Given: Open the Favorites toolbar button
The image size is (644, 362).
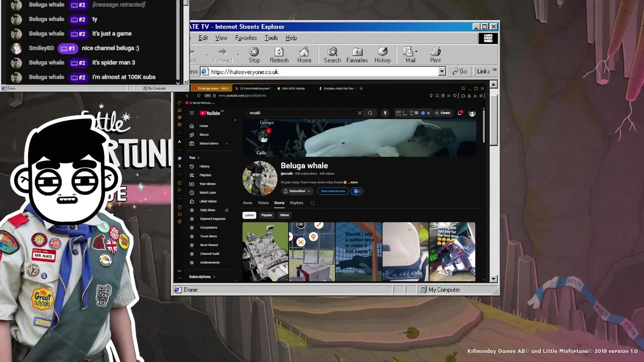Looking at the screenshot, I should pos(357,55).
